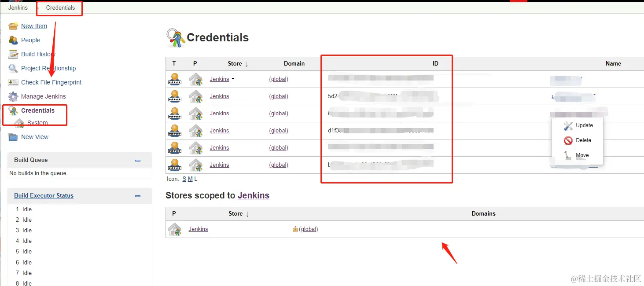Collapse the Build Queue panel
Viewport: 644px width, 286px height.
click(x=138, y=161)
